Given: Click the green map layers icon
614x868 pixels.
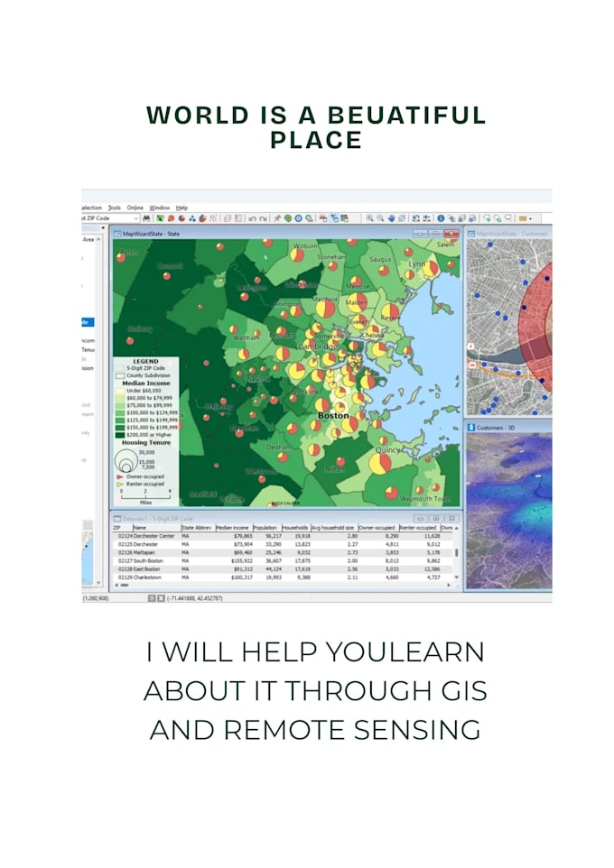Looking at the screenshot, I should [x=160, y=218].
